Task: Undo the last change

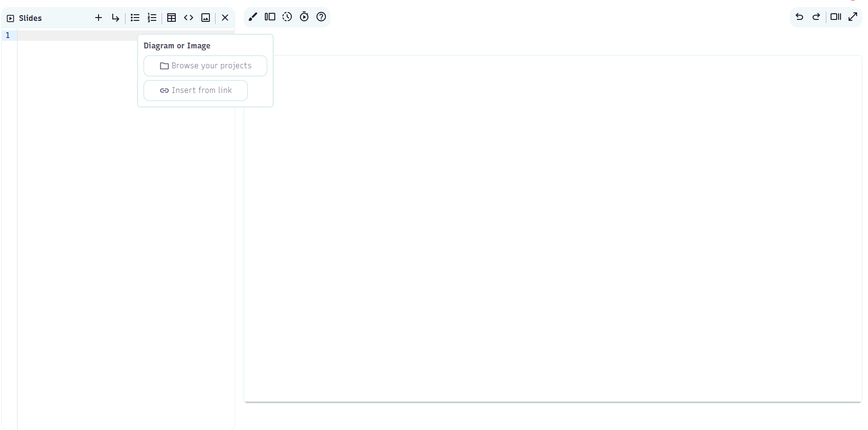Action: click(799, 17)
